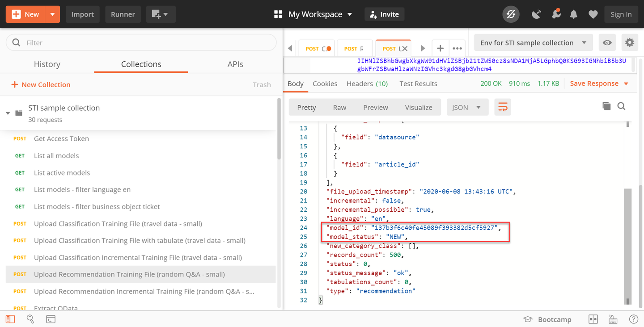
Task: Collapse the STI sample collection folder
Action: [x=8, y=113]
